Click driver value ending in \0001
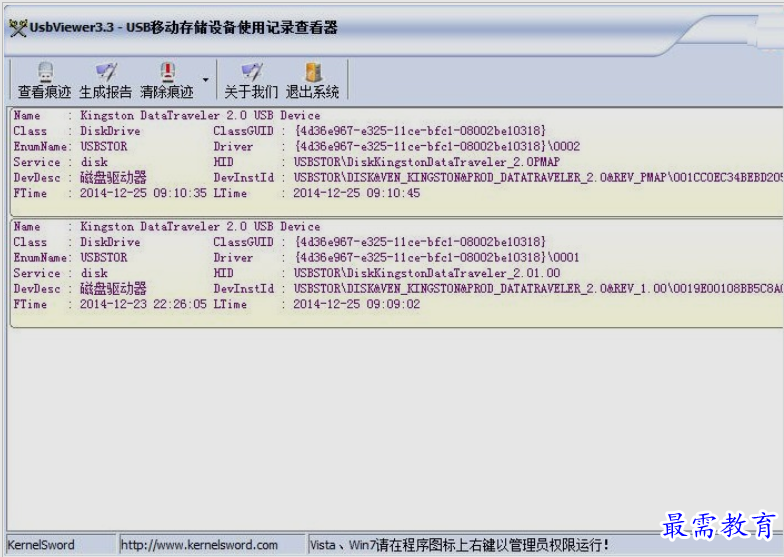 click(437, 258)
